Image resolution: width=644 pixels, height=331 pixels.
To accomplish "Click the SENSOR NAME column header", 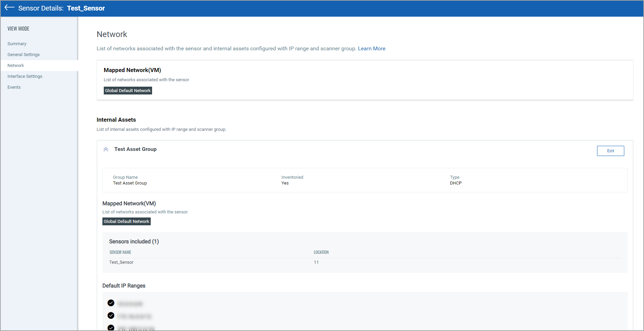I will tap(120, 252).
